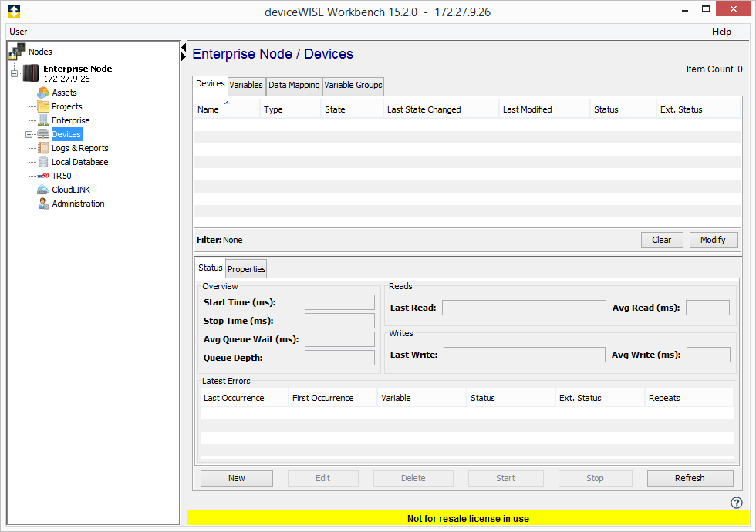Click the disabled Edit button
Screen dimensions: 756x532
[x=322, y=478]
